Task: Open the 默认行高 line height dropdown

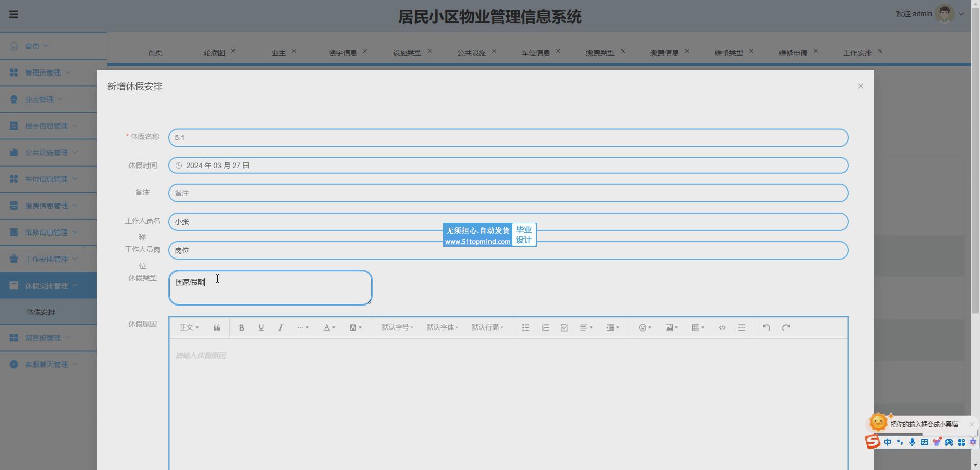Action: coord(487,327)
